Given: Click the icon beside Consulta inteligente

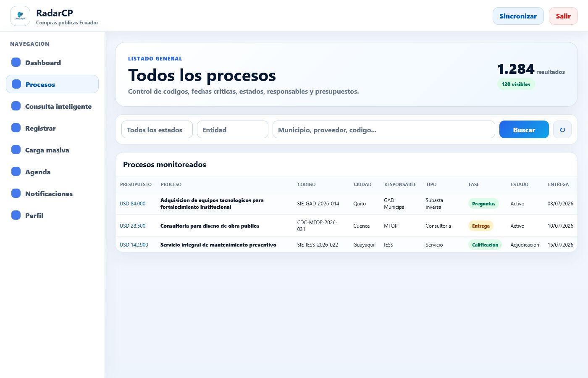Looking at the screenshot, I should pos(16,106).
